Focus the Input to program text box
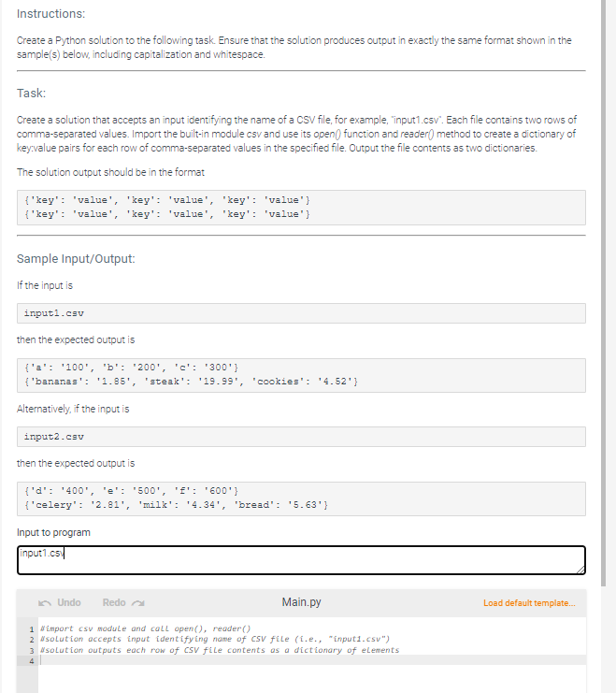The height and width of the screenshot is (693, 616). [301, 560]
